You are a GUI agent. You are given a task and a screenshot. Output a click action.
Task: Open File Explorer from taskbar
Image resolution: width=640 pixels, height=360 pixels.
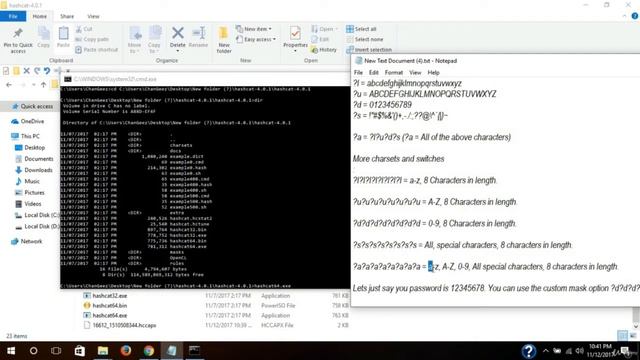coord(102,351)
